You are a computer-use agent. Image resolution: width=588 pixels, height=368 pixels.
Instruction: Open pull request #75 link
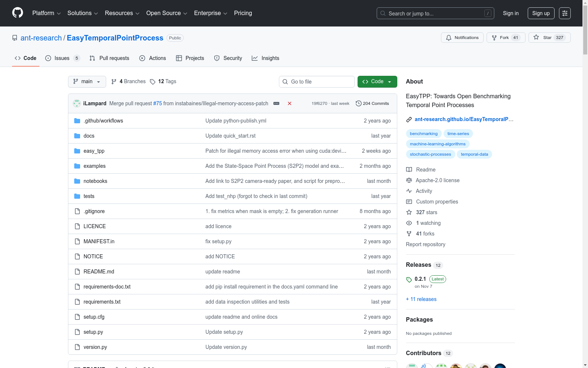tap(158, 103)
